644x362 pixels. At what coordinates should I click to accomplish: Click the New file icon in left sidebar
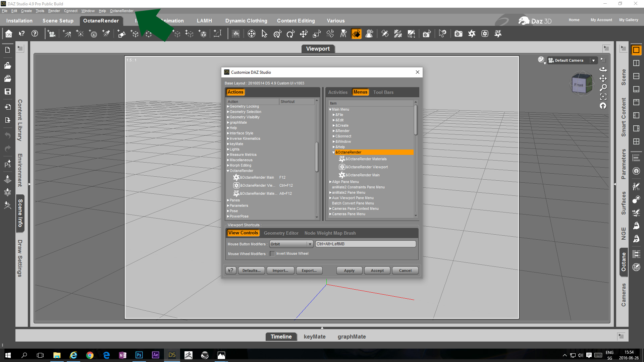(x=7, y=50)
